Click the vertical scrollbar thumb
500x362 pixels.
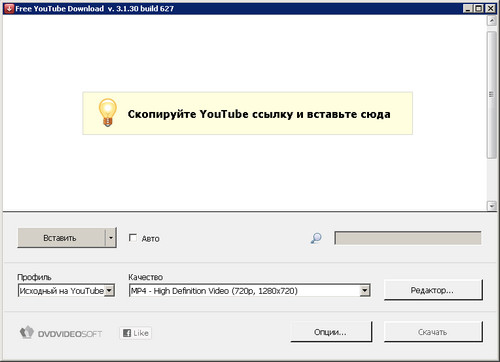pos(492,95)
